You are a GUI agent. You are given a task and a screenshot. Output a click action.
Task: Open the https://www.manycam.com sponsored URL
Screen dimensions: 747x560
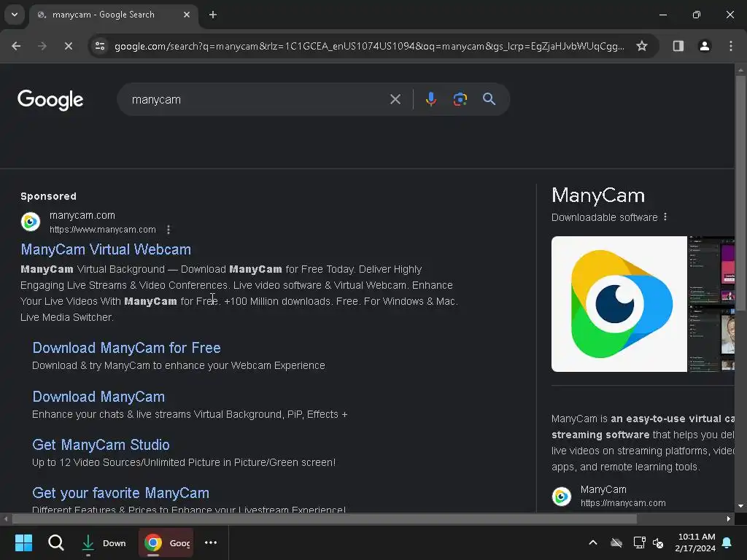point(102,230)
